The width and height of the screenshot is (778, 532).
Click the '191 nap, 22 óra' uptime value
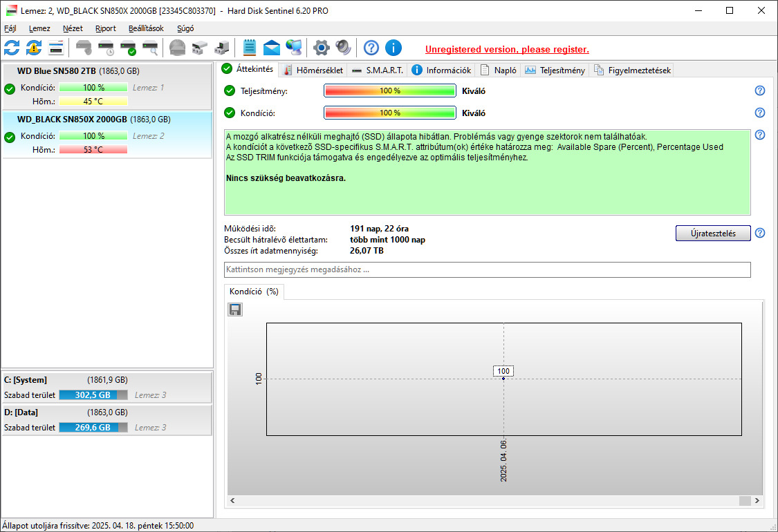coord(379,229)
